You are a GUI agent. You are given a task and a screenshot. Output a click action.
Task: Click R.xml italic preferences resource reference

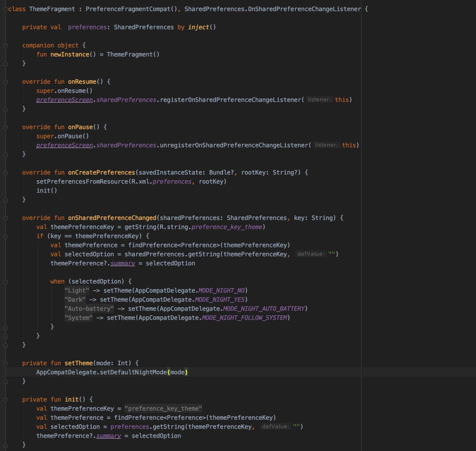tap(172, 182)
